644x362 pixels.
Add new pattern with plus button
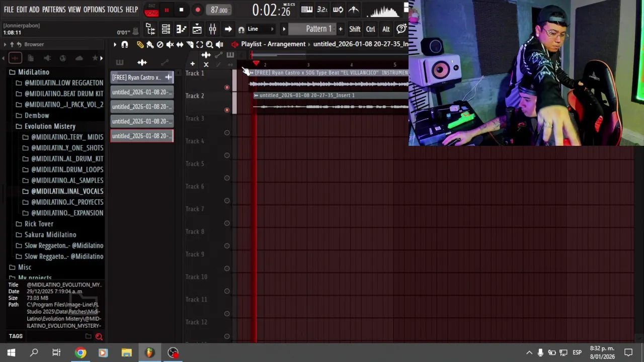pos(341,29)
